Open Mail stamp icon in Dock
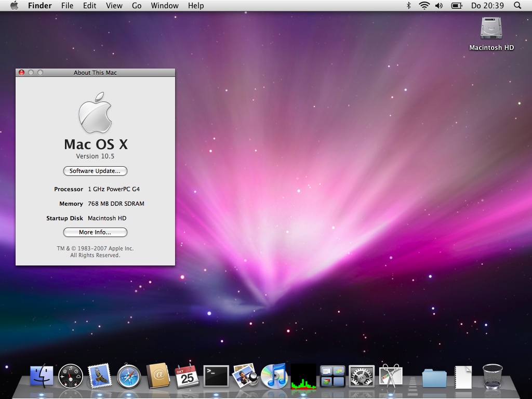 [x=100, y=376]
